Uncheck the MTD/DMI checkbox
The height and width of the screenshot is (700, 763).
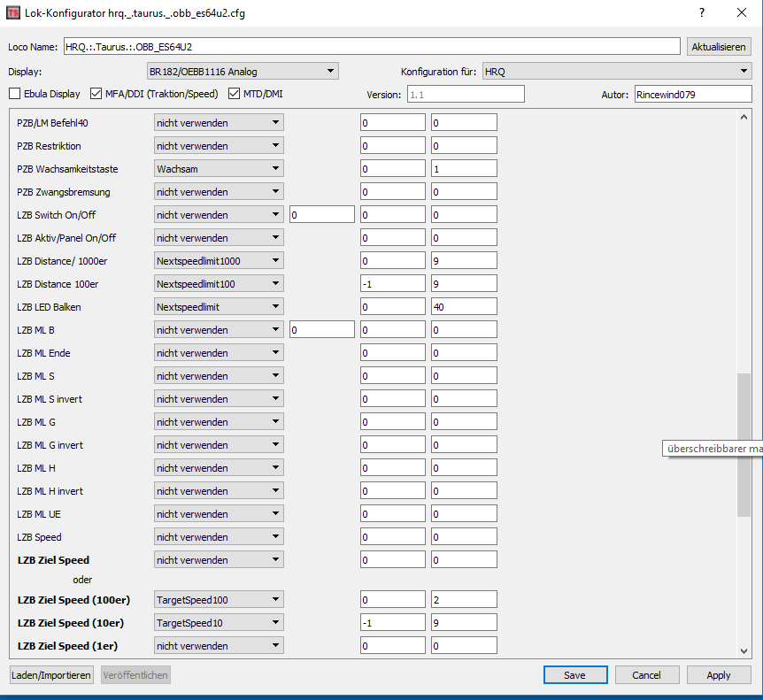pyautogui.click(x=235, y=94)
